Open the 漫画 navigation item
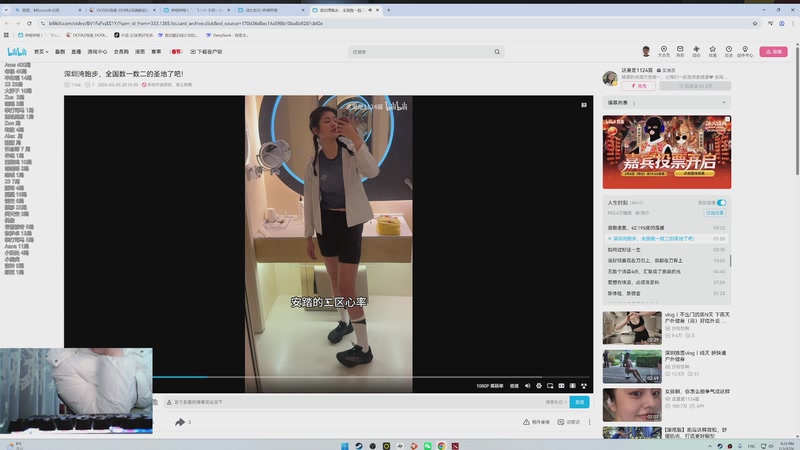This screenshot has width=800, height=450. pyautogui.click(x=140, y=52)
